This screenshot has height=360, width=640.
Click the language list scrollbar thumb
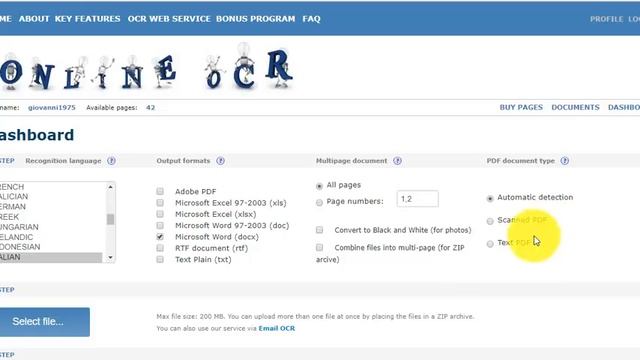(110, 219)
